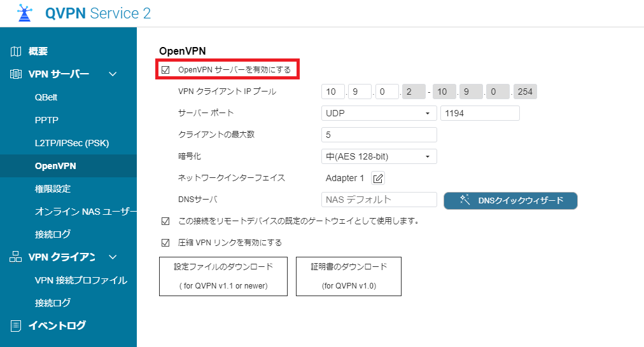Click the server port 1194 field
The image size is (644, 347).
(480, 113)
